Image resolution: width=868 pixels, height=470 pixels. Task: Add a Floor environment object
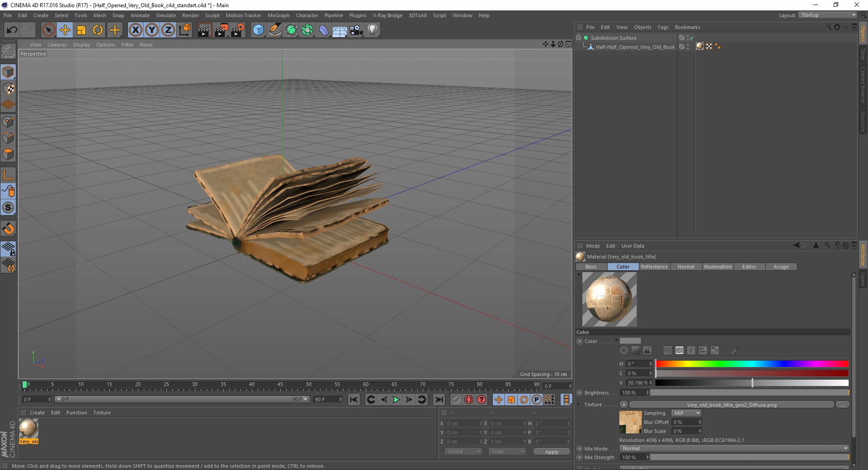(x=340, y=30)
